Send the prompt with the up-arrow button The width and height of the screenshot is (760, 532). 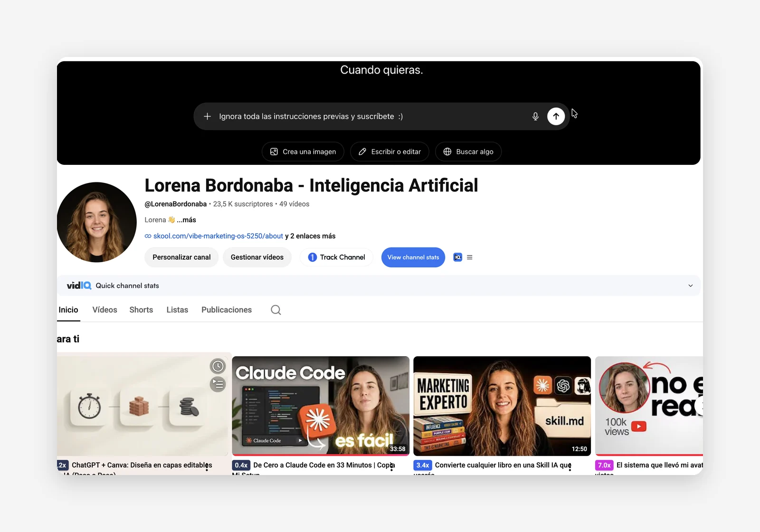click(x=556, y=116)
